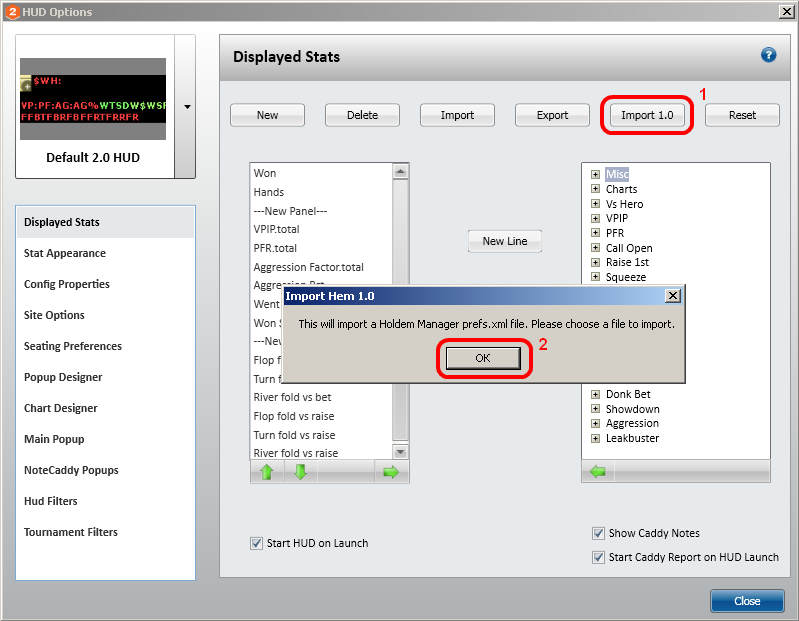799x621 pixels.
Task: Move selected stat up with green arrow
Action: pyautogui.click(x=267, y=472)
